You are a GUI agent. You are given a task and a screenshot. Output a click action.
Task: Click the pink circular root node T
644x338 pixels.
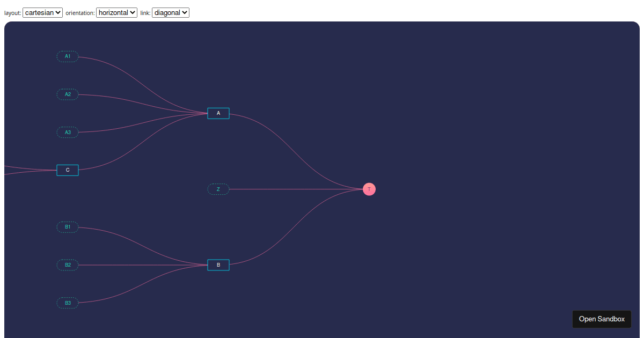369,189
